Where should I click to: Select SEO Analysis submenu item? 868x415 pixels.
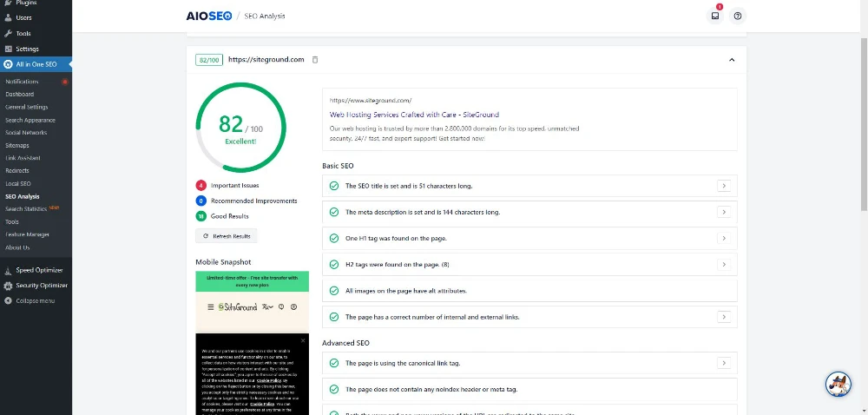pos(23,196)
